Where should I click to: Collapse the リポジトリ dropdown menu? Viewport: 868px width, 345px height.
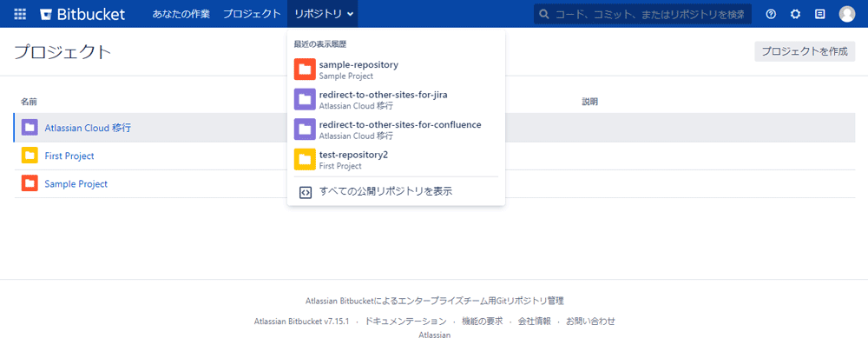pos(323,14)
